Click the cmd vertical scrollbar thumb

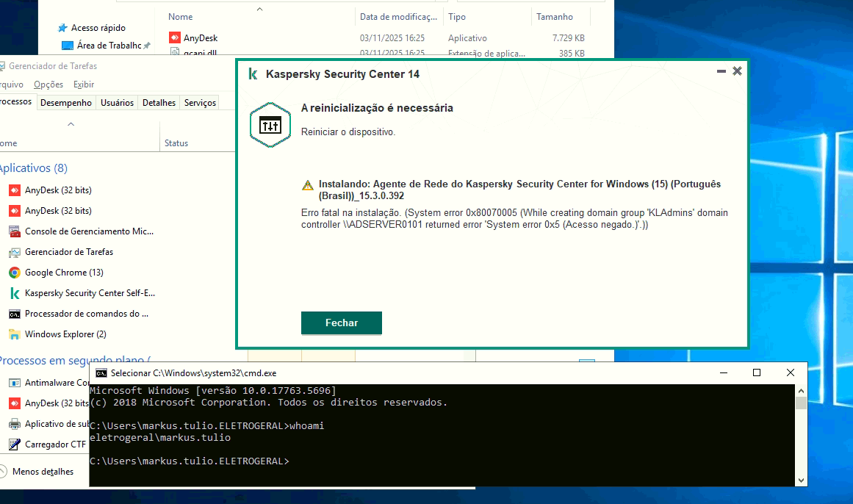point(801,403)
